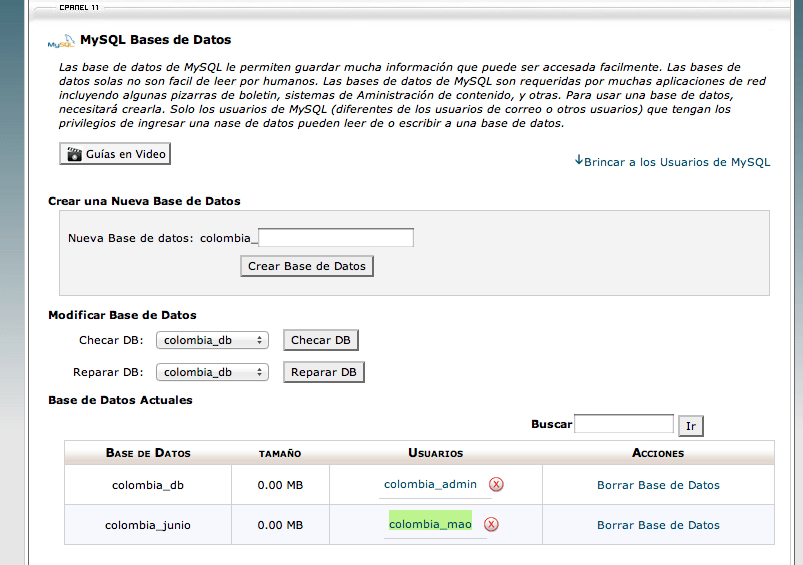Click the Checar DB button
The height and width of the screenshot is (565, 803).
point(321,340)
